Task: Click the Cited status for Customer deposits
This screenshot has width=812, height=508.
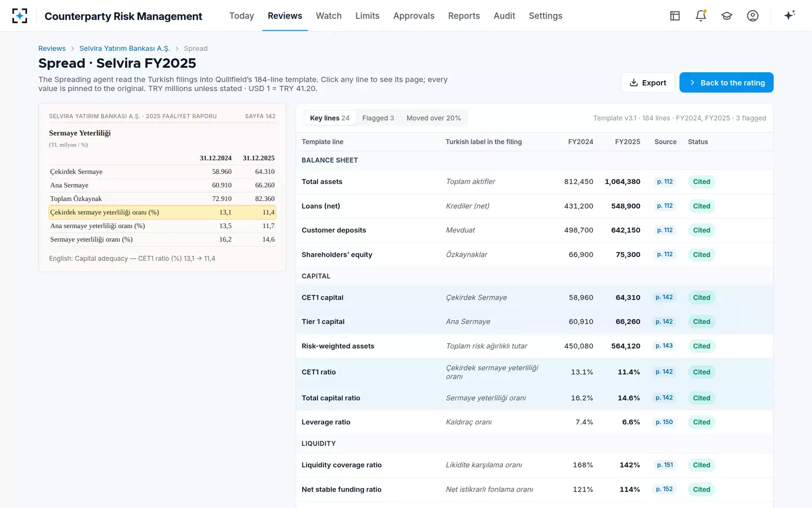Action: tap(701, 230)
